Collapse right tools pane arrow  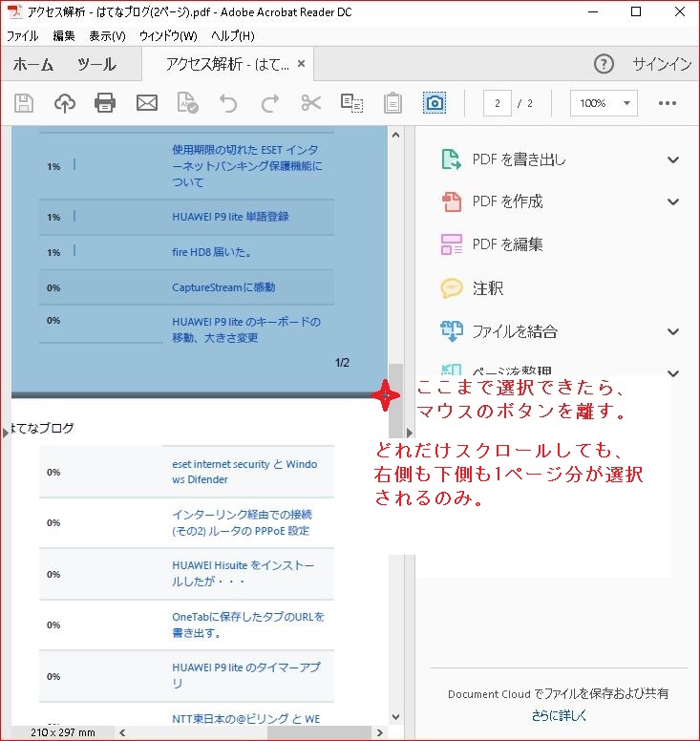(410, 433)
